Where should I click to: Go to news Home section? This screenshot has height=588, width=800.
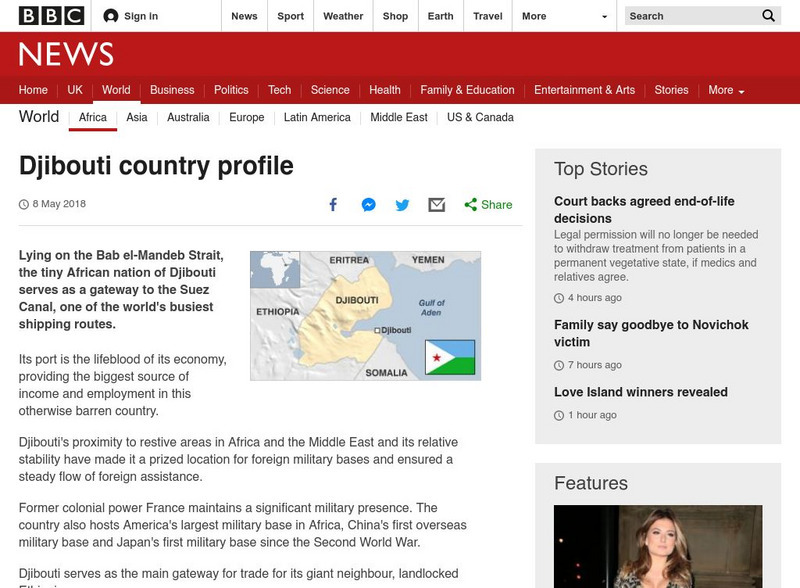(x=33, y=90)
